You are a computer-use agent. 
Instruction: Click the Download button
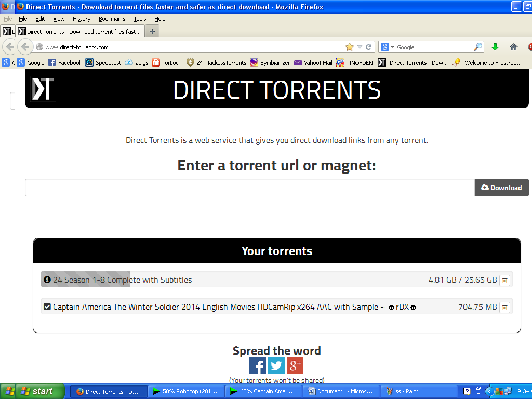501,188
